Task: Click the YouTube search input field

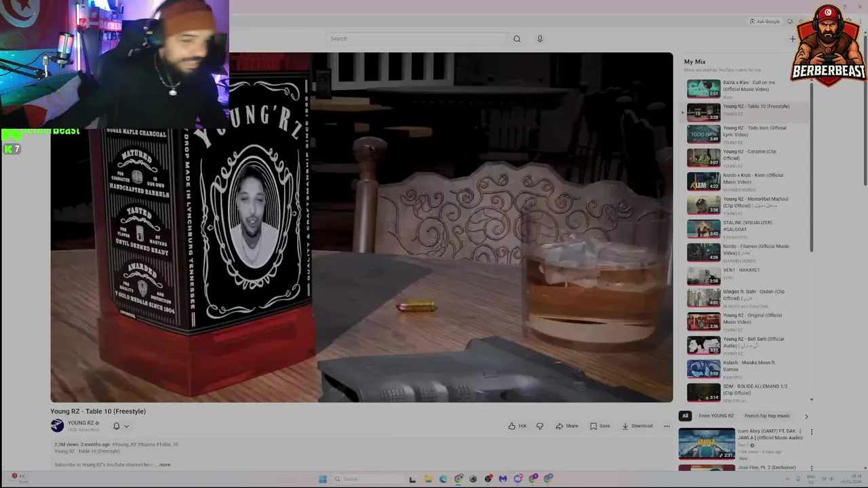Action: [x=417, y=39]
